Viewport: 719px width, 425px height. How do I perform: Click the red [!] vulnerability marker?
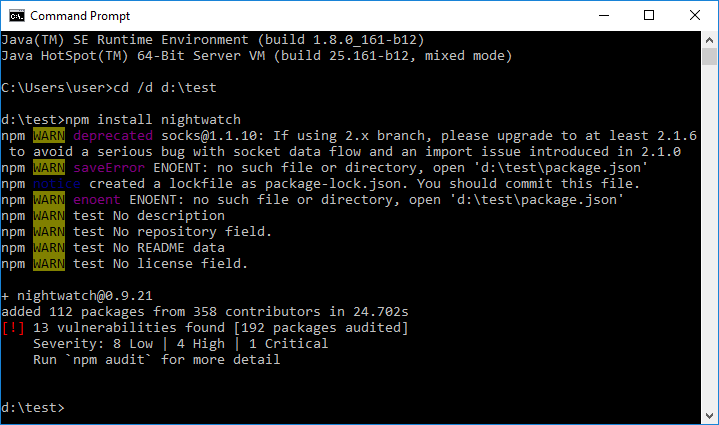coord(13,328)
